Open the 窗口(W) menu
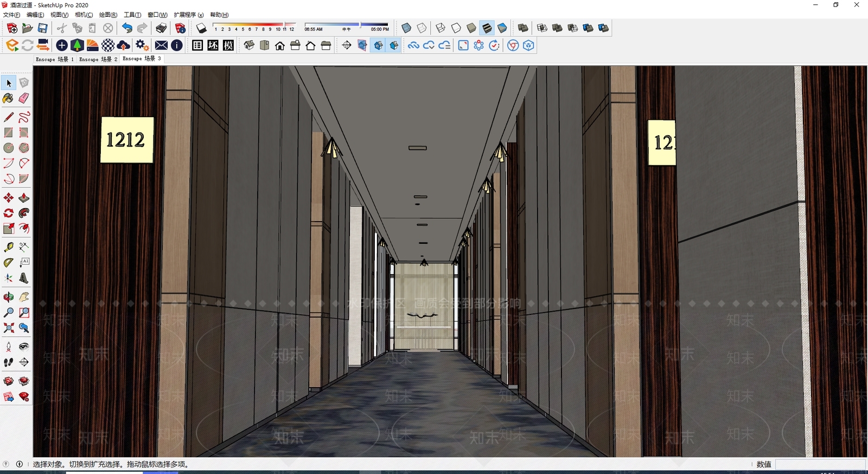The width and height of the screenshot is (868, 474). tap(157, 15)
